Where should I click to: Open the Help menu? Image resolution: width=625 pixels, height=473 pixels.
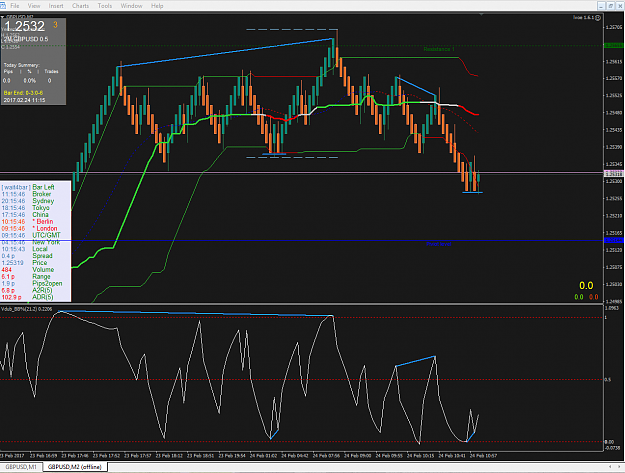(157, 6)
